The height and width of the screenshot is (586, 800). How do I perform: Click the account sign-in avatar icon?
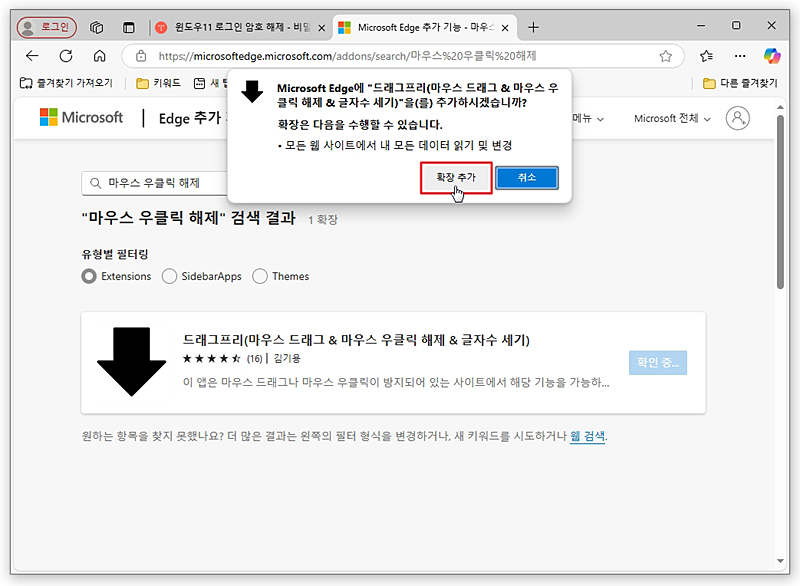click(738, 118)
